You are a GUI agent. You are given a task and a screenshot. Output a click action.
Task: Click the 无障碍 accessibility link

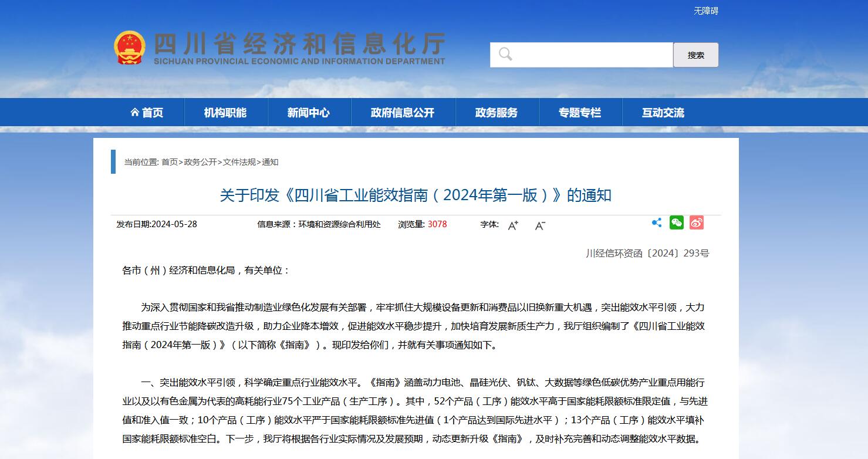(x=706, y=11)
